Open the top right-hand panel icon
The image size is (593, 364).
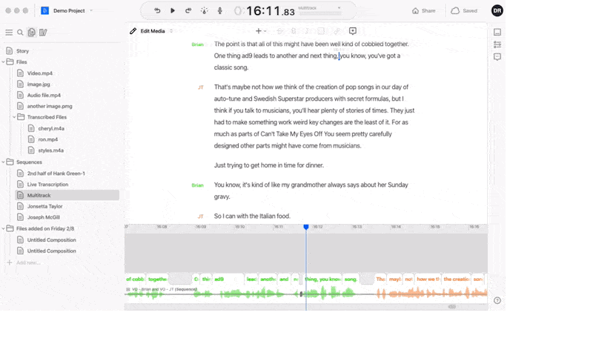(x=497, y=33)
